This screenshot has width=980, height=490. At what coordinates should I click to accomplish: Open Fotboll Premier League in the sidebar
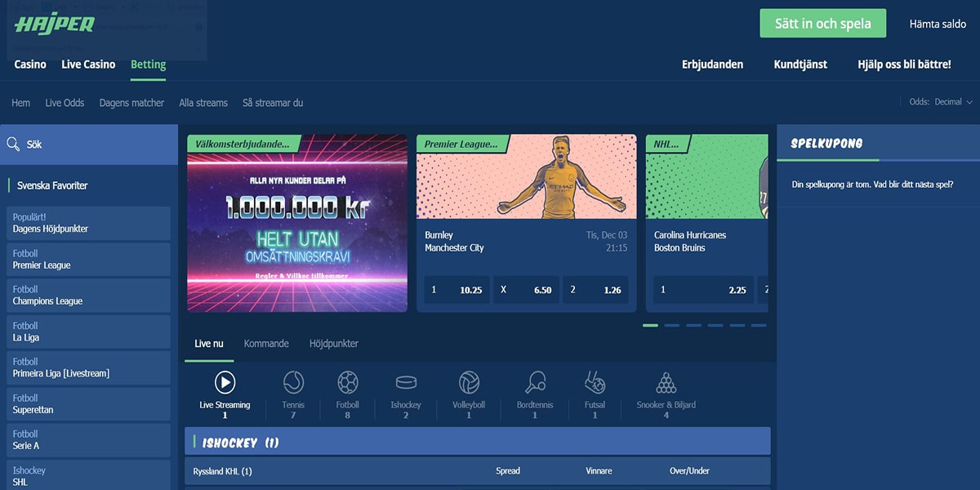[x=89, y=259]
